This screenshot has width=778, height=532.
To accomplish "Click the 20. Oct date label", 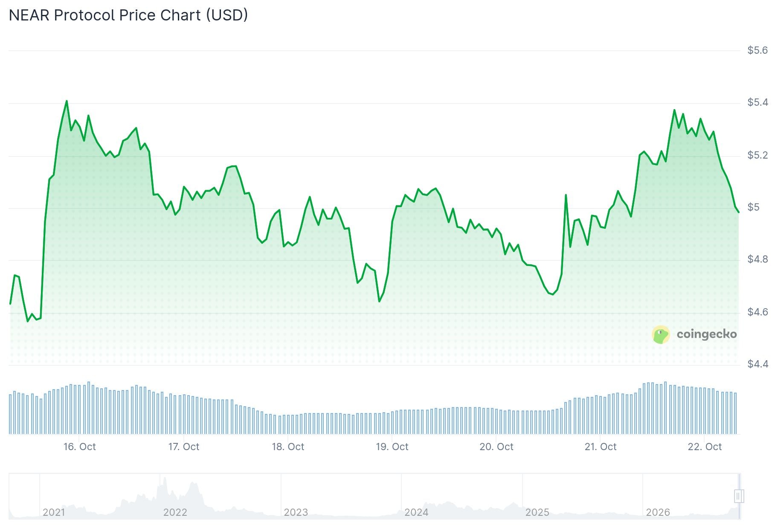I will pos(496,447).
